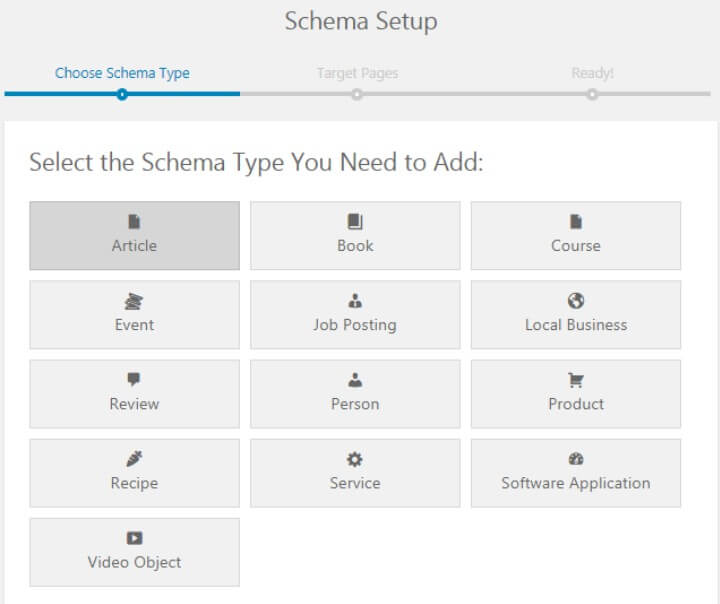Click the step dot under Choose Schema Type
Image resolution: width=720 pixels, height=604 pixels.
tap(122, 94)
